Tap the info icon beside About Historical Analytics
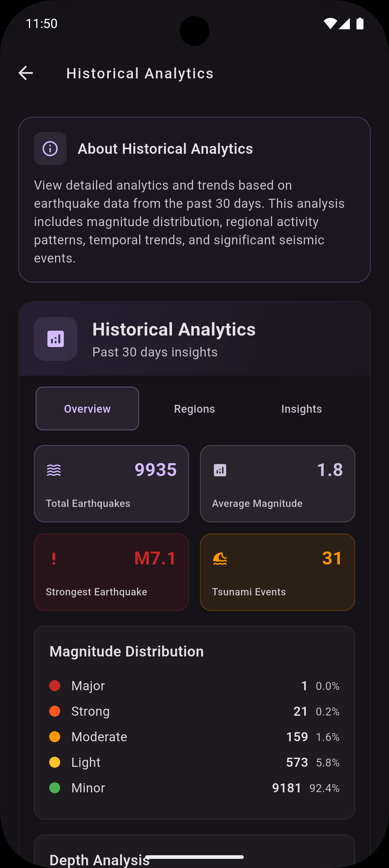The width and height of the screenshot is (389, 868). click(50, 149)
